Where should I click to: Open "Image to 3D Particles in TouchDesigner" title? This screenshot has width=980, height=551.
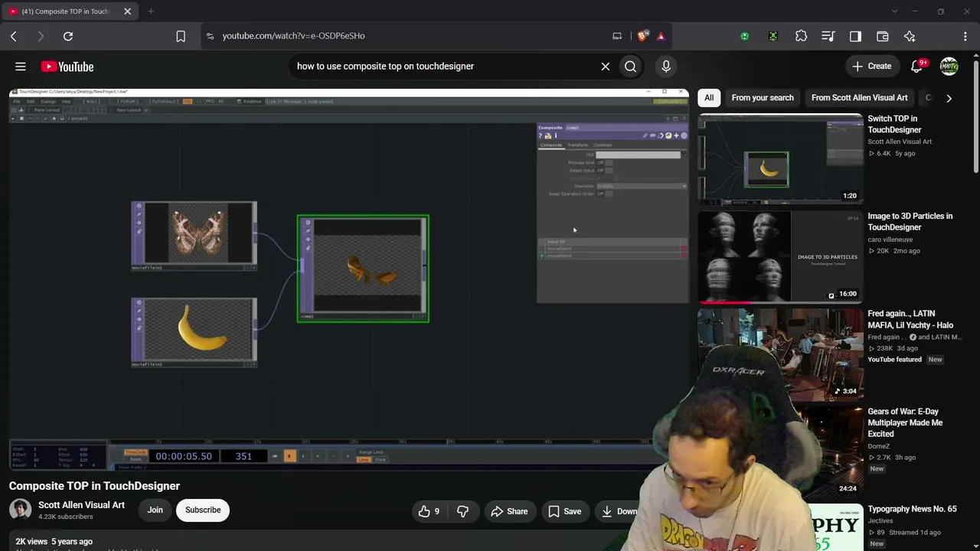pos(910,221)
